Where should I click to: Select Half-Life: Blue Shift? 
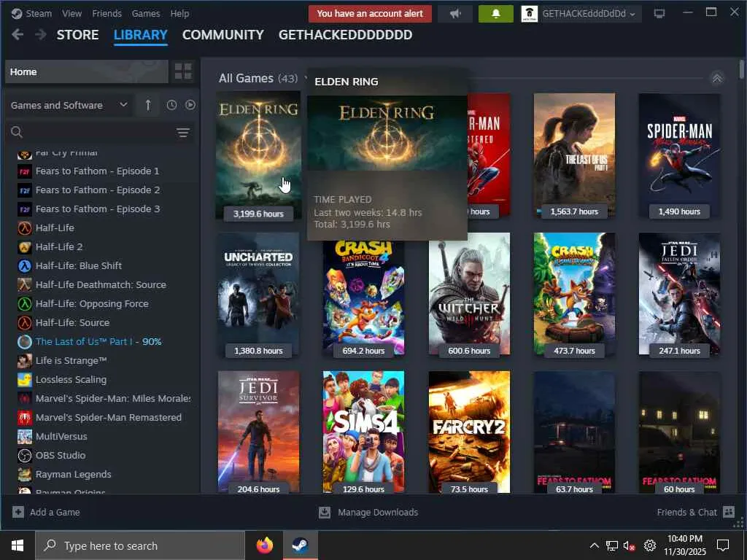79,265
